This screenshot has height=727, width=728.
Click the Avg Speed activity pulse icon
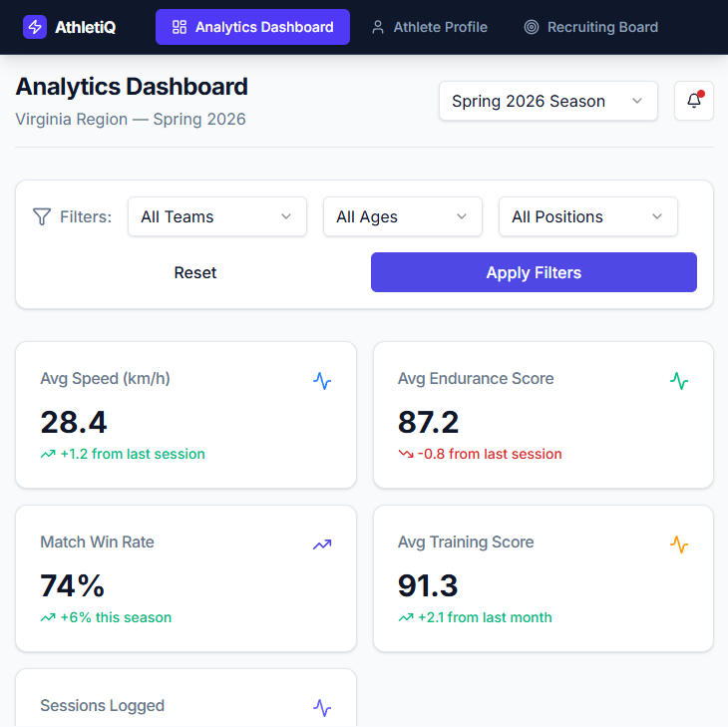tap(322, 381)
